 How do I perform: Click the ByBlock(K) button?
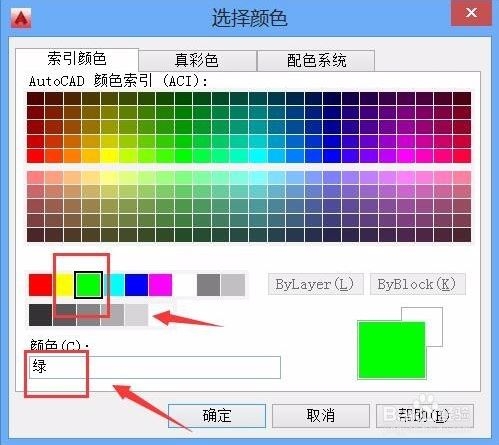(417, 284)
